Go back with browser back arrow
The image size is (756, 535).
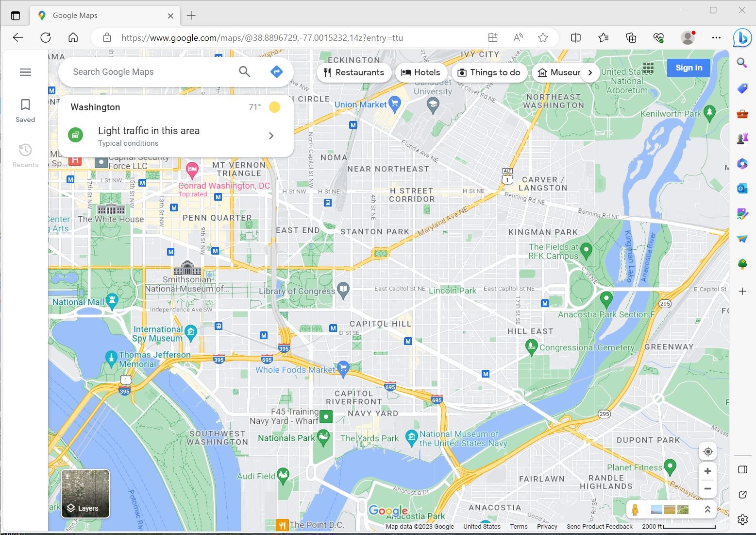tap(18, 38)
